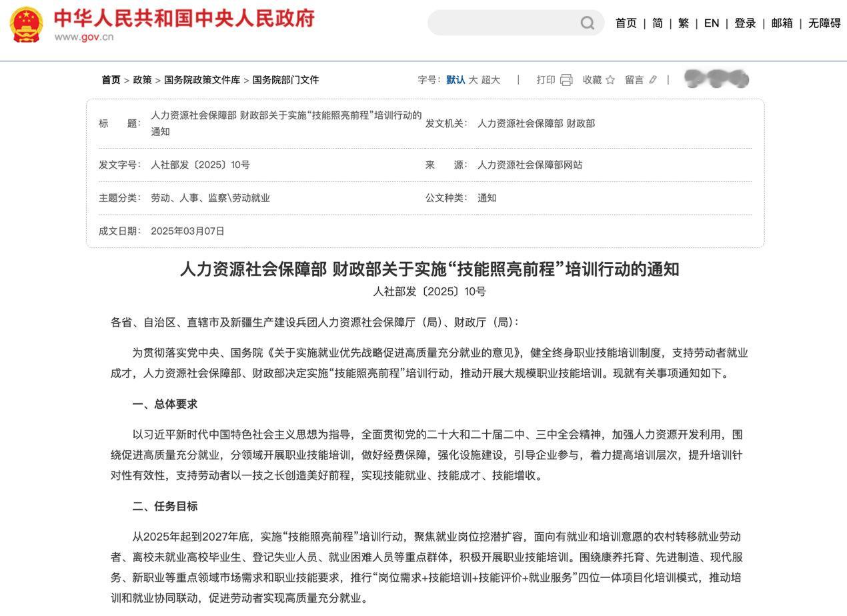Click the www.gov.cn site address text
847x616 pixels.
point(84,37)
